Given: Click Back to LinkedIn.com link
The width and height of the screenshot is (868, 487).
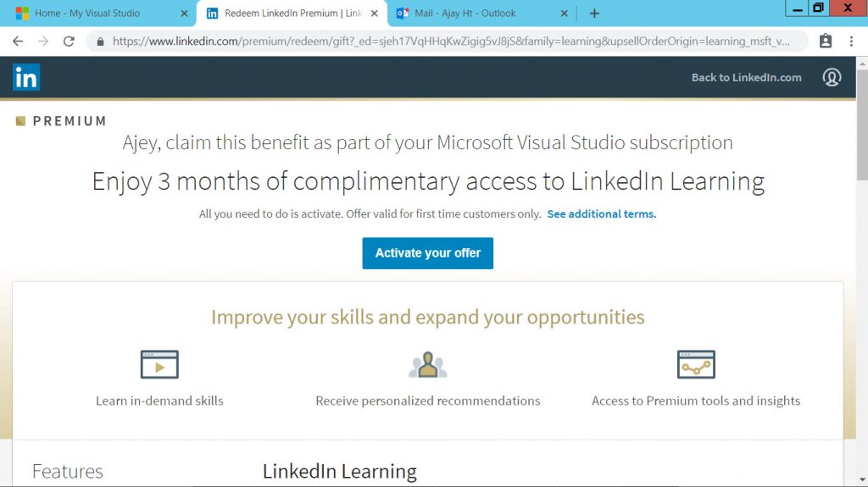Looking at the screenshot, I should coord(746,77).
